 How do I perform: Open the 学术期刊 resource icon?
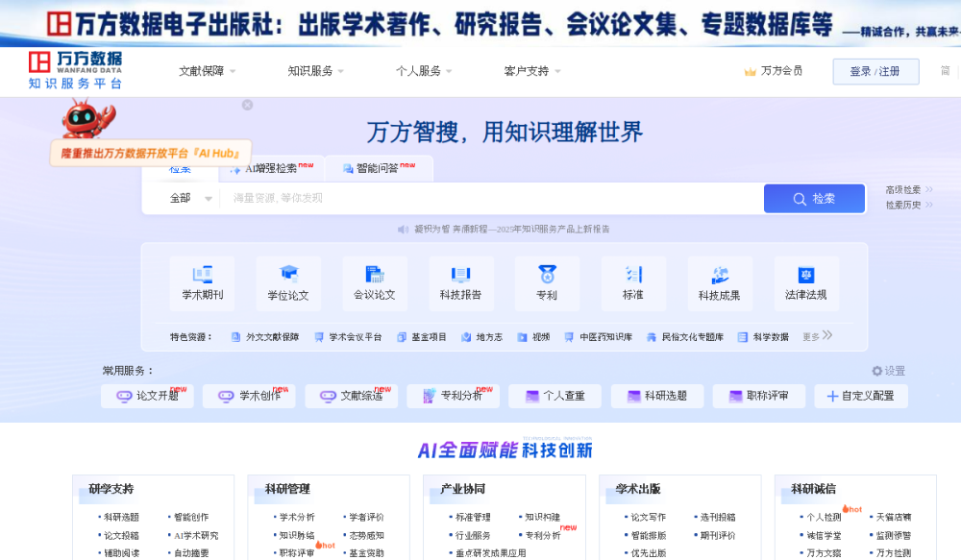tap(202, 283)
